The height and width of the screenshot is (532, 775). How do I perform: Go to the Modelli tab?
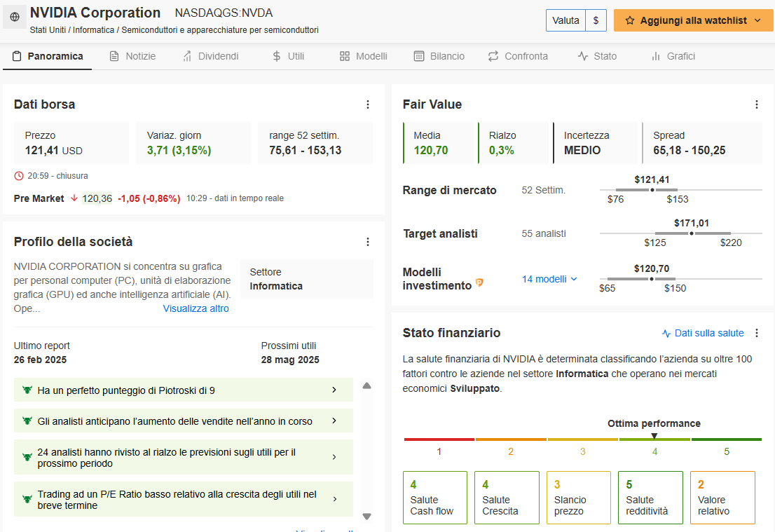point(363,56)
